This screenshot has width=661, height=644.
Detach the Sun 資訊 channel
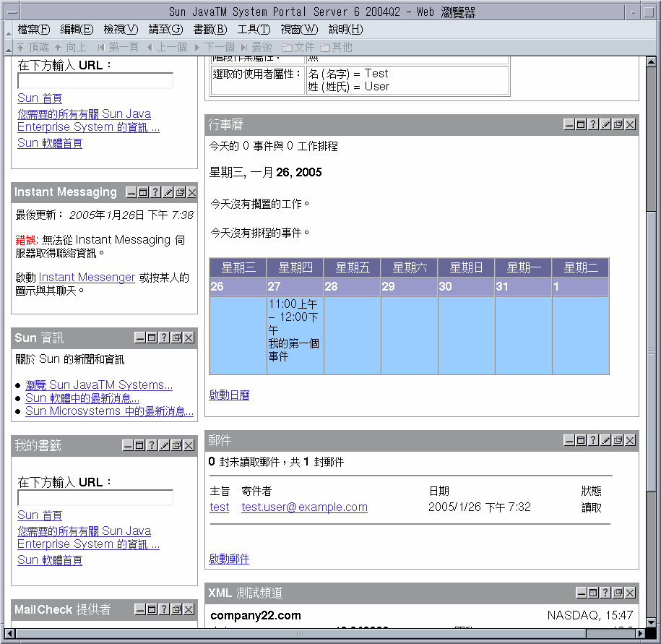click(x=177, y=338)
